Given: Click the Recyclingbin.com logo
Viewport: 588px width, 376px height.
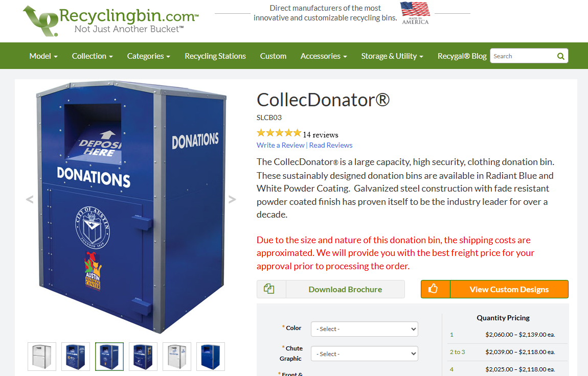Looking at the screenshot, I should 111,21.
